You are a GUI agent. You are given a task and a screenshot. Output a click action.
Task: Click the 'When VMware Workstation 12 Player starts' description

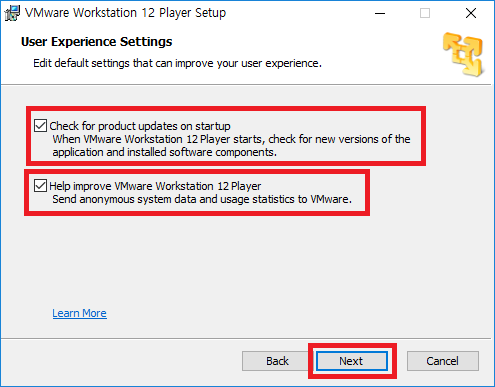point(231,139)
